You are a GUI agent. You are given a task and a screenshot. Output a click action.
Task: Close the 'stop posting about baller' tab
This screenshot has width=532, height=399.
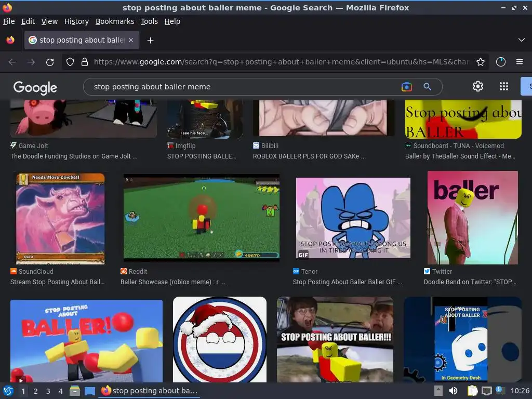131,40
